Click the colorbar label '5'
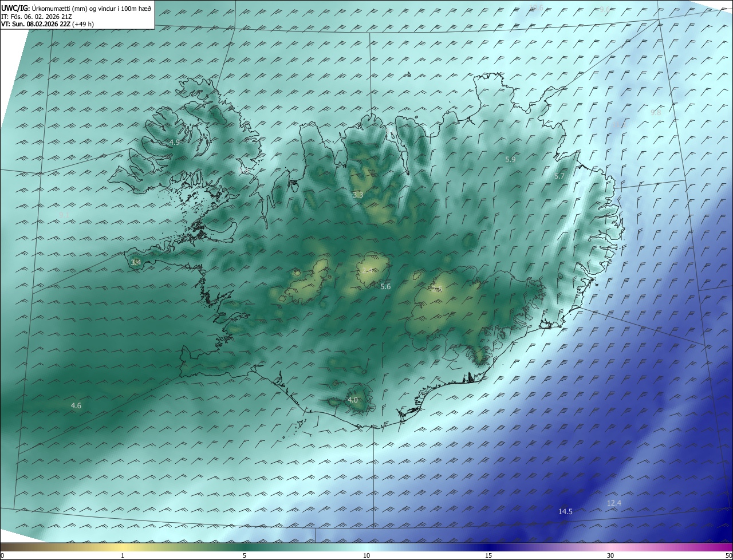 click(245, 555)
